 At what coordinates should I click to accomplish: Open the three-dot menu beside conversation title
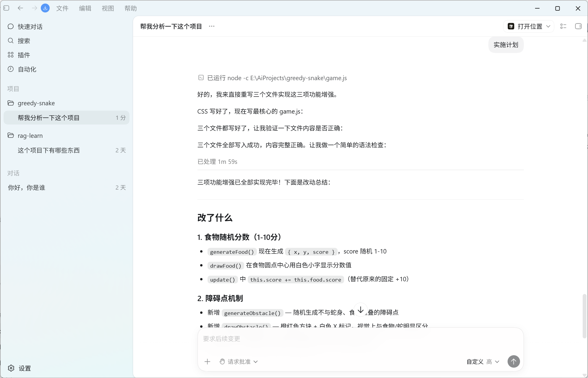click(x=212, y=26)
